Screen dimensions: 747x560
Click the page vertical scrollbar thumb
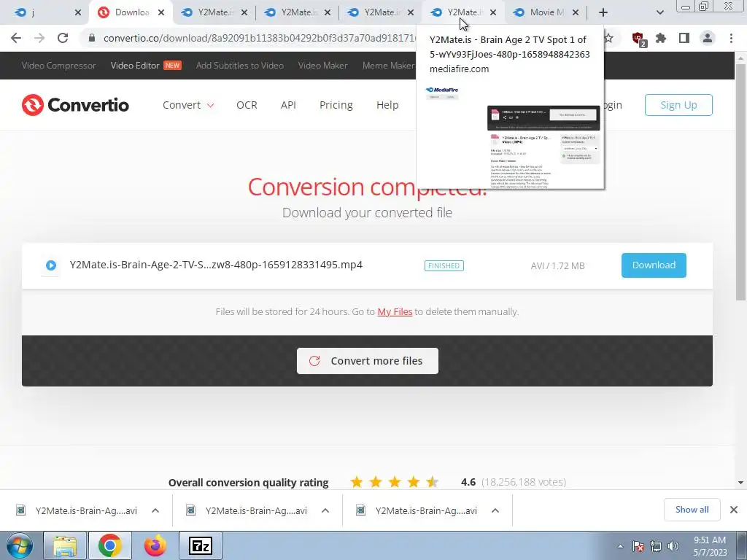pyautogui.click(x=740, y=182)
